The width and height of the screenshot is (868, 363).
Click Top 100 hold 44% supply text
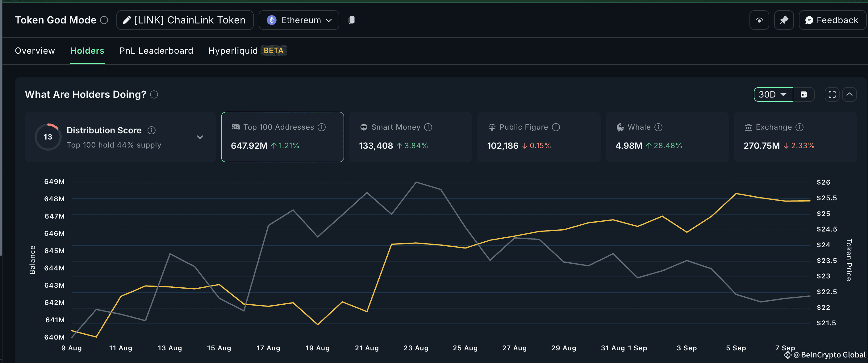114,145
